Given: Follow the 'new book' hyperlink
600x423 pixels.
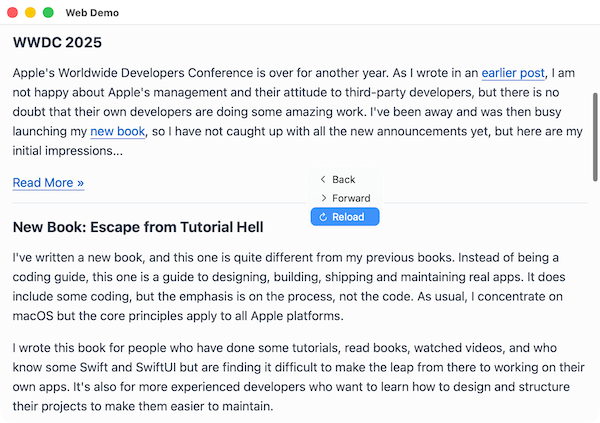Looking at the screenshot, I should point(118,131).
